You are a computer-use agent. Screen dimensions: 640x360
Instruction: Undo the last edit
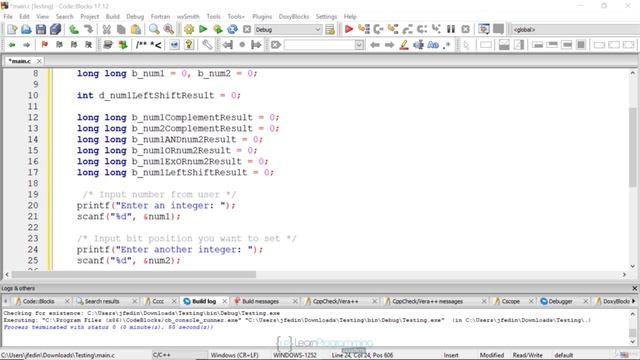tap(74, 29)
